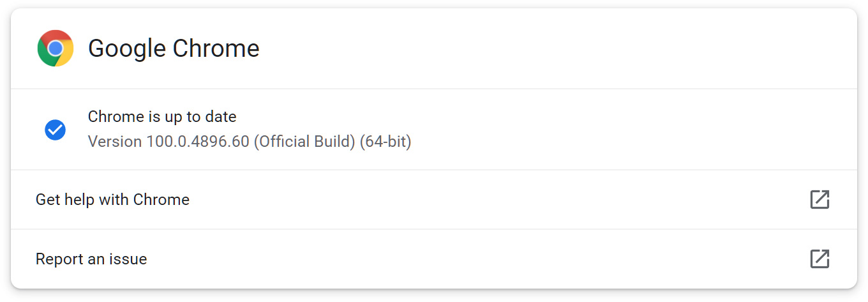Open external-link icon beside Get help with Chrome
This screenshot has height=302, width=868.
click(x=819, y=200)
